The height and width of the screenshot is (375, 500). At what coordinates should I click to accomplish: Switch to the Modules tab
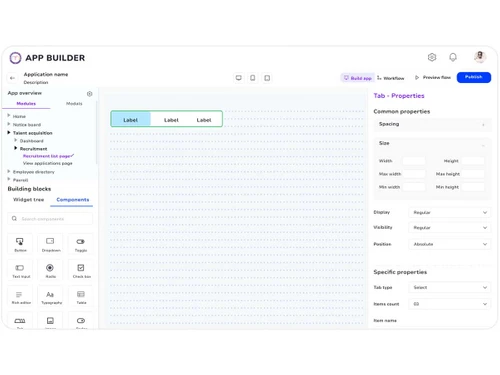(x=26, y=104)
